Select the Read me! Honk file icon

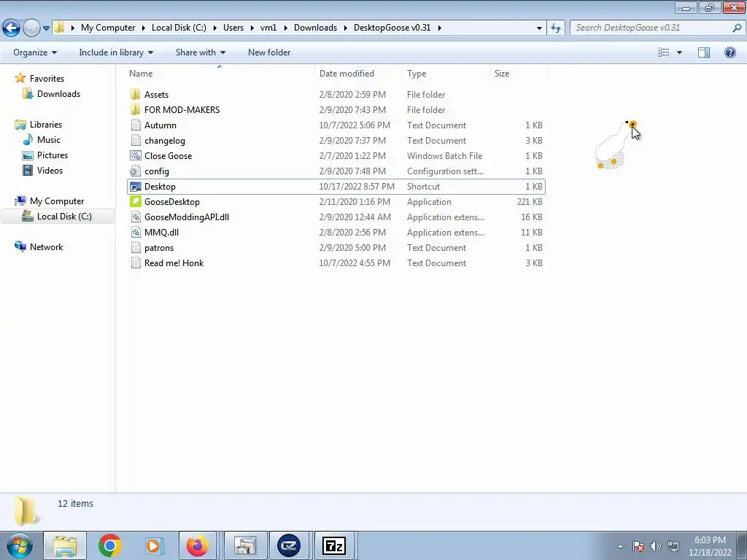[x=135, y=262]
